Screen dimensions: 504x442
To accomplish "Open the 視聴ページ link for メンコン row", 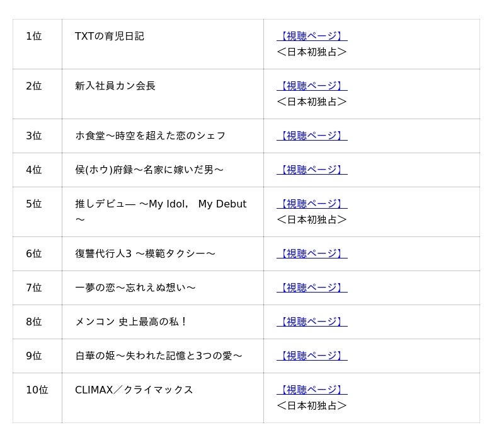I will pos(312,322).
